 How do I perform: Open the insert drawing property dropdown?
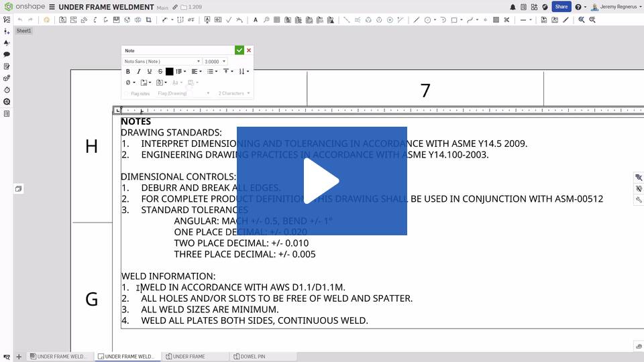coord(146,82)
